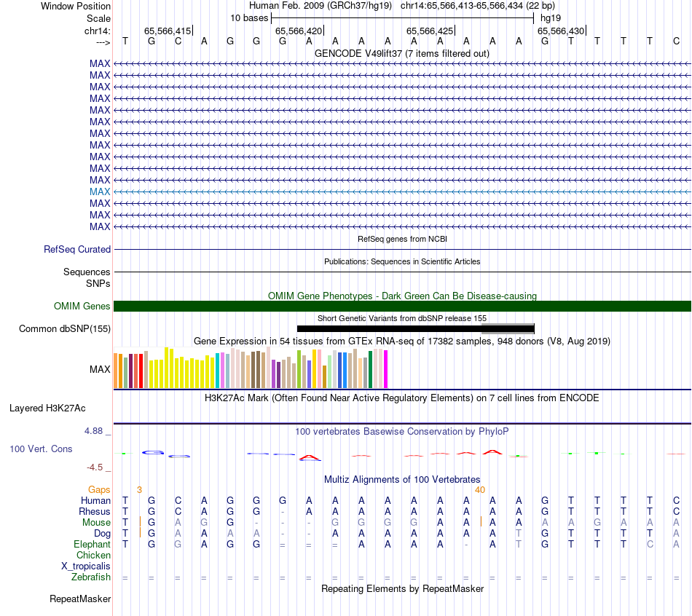692x616 pixels.
Task: Select the Chicken alignment row label
Action: click(x=93, y=556)
